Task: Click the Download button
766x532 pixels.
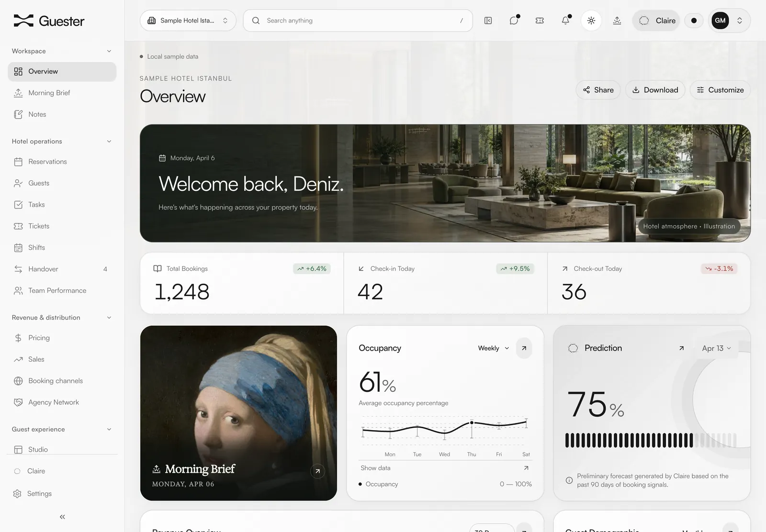Action: coord(655,90)
